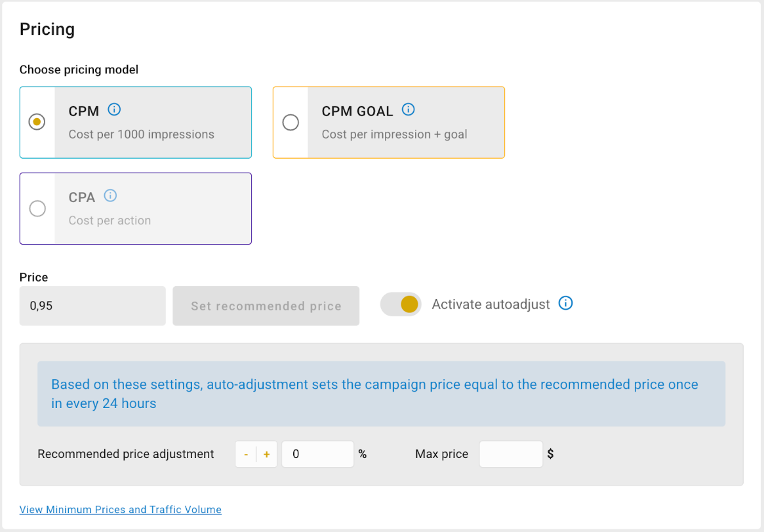The width and height of the screenshot is (764, 532).
Task: Decrease the adjustment with the minus button
Action: 246,455
